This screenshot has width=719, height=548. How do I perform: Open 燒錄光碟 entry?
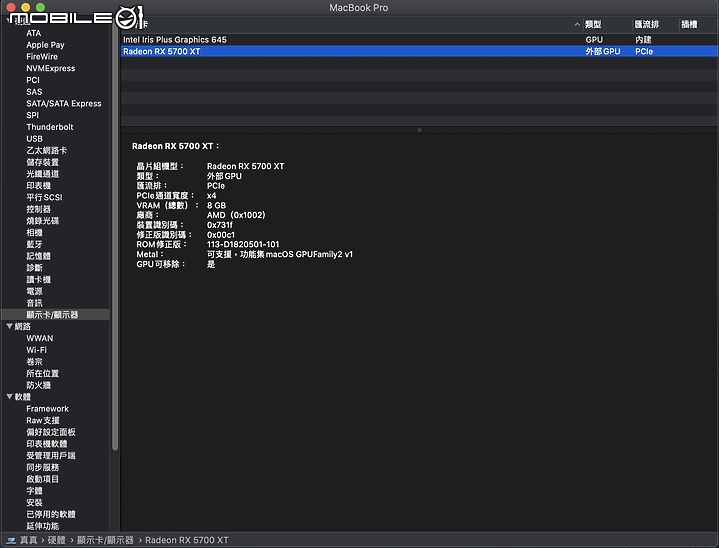click(43, 221)
